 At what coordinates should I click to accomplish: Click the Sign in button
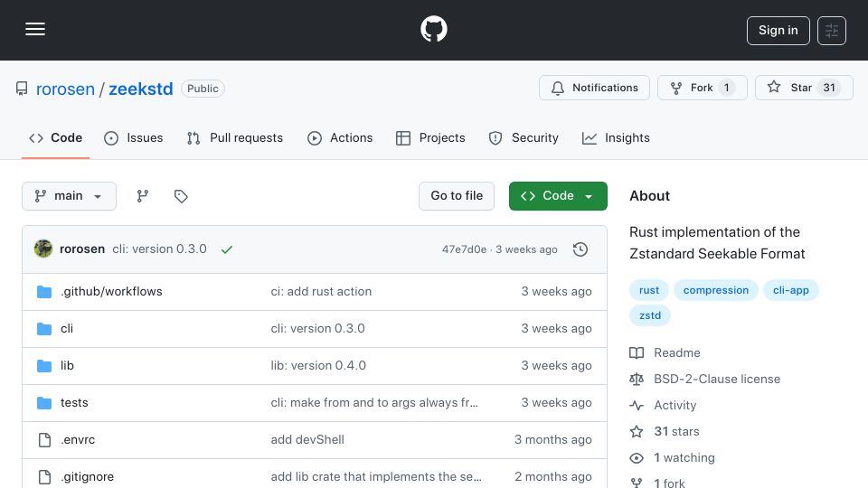coord(778,31)
